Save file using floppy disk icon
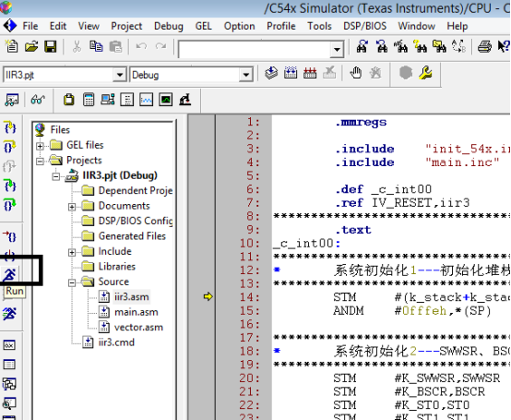The height and width of the screenshot is (420, 511). tap(50, 46)
